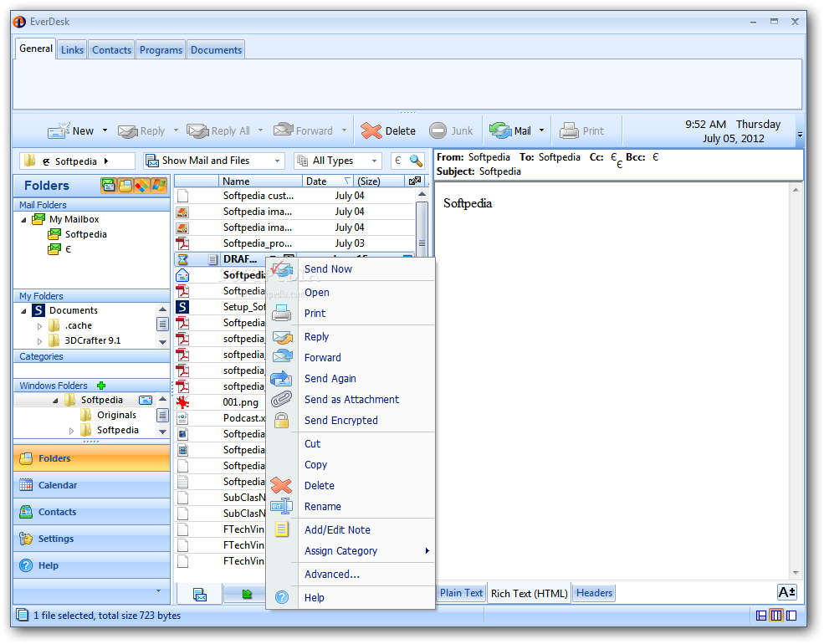Toggle Mail Folders pane icon in Folders header
The height and width of the screenshot is (644, 824).
click(109, 186)
